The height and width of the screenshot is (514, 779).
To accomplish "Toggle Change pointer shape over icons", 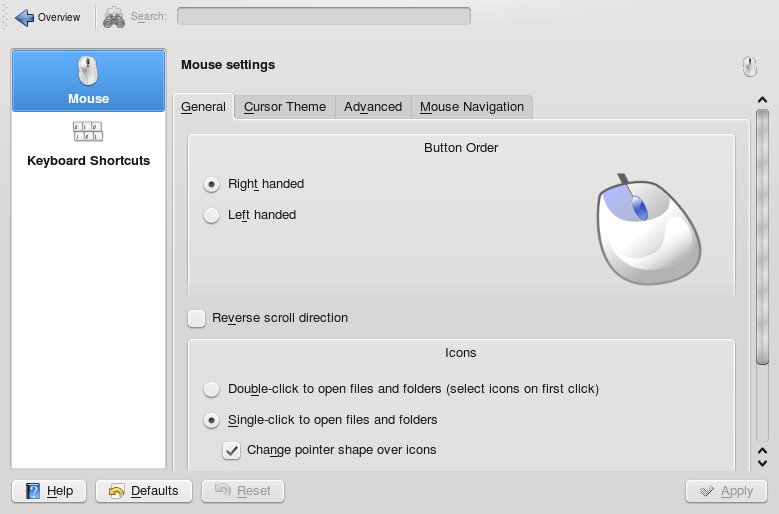I will [231, 450].
